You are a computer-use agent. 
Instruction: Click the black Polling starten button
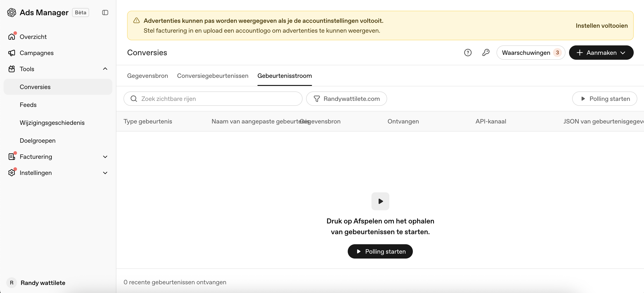(x=380, y=251)
